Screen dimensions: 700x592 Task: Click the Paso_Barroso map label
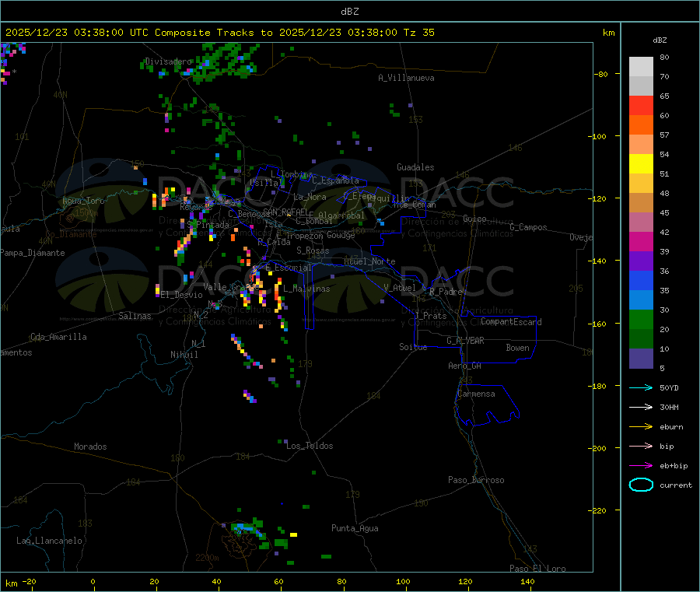pos(476,480)
